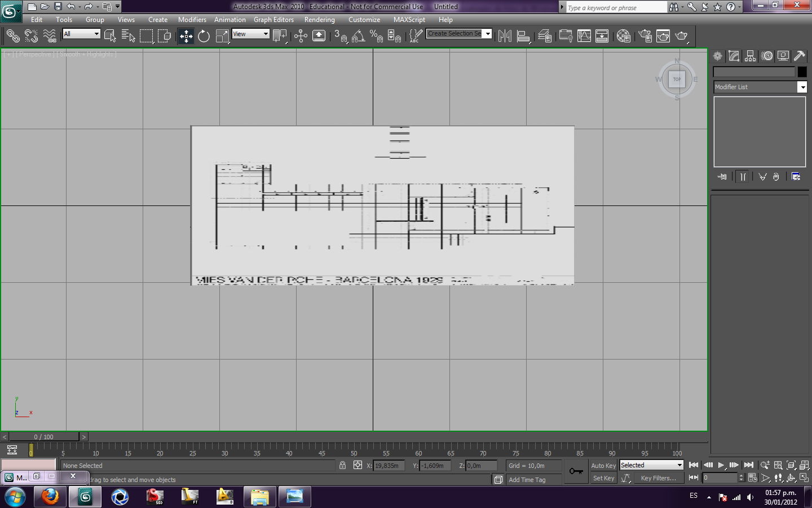Viewport: 812px width, 508px height.
Task: Choose the Bind to Space Warp tool
Action: pyautogui.click(x=50, y=36)
